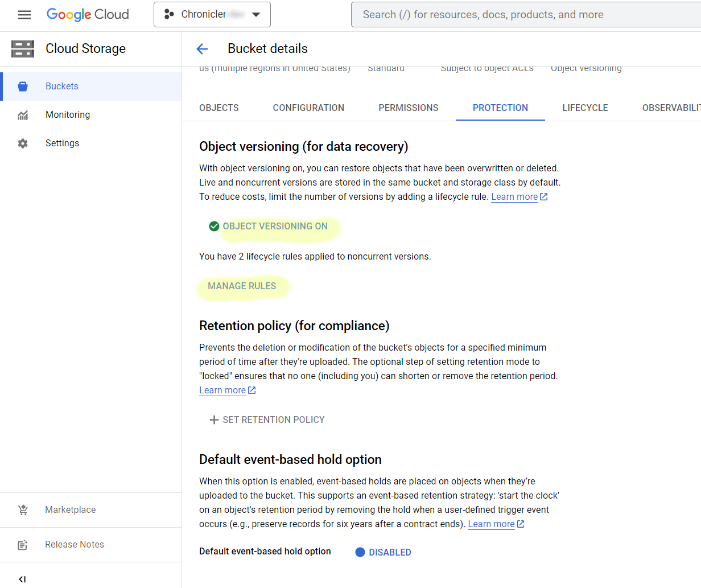Open the PERMISSIONS tab

(x=408, y=108)
